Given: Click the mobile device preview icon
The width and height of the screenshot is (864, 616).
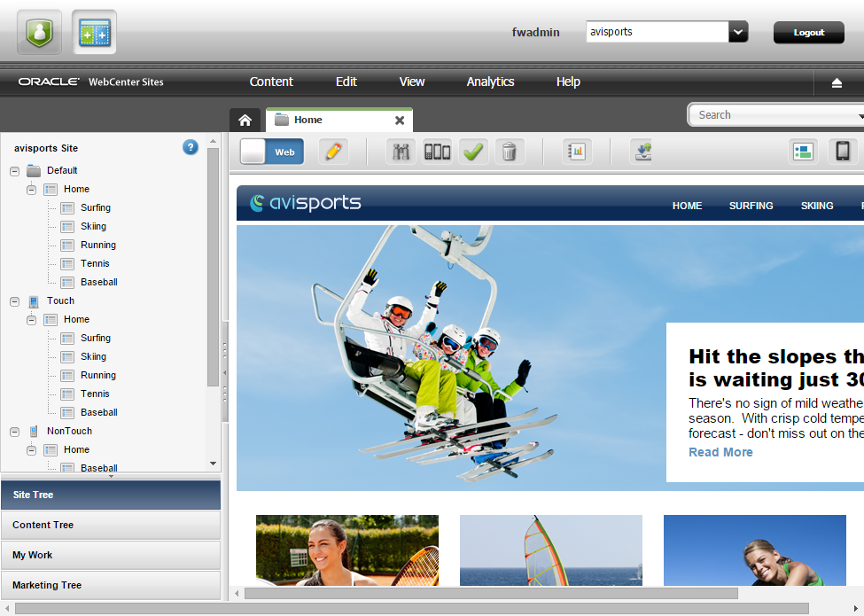Looking at the screenshot, I should 843,152.
